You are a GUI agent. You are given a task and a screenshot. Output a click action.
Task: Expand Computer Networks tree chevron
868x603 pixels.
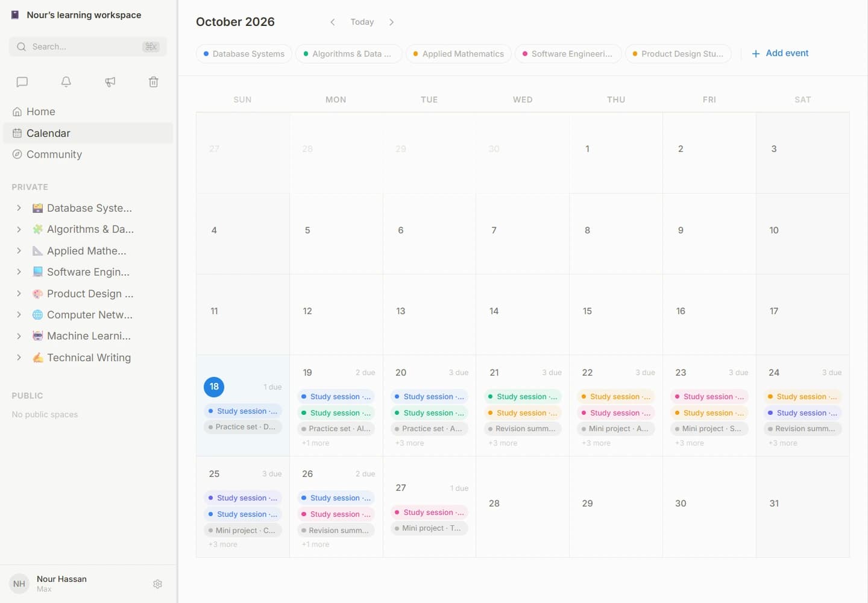[x=19, y=315]
